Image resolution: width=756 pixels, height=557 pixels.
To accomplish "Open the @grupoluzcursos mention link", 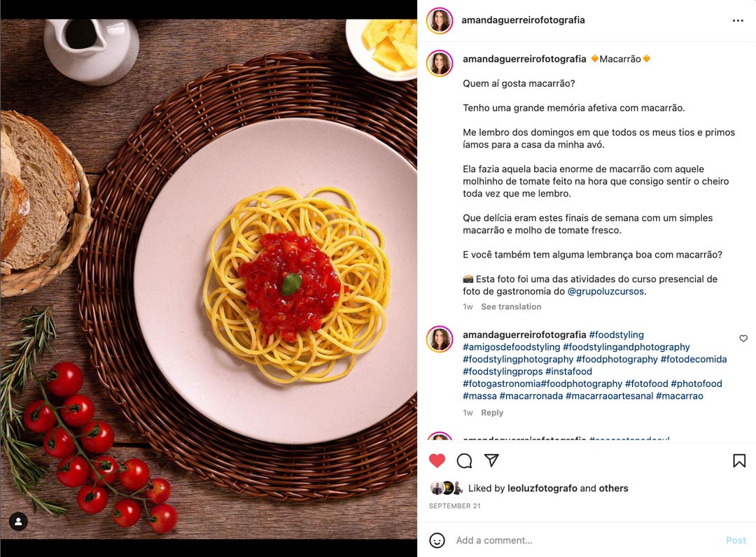I will point(605,291).
